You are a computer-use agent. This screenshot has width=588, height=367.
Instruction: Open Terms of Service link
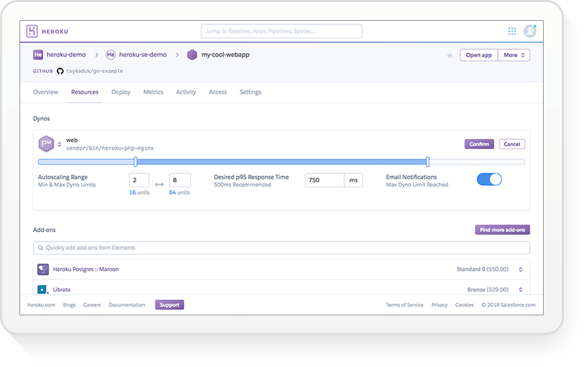point(405,305)
